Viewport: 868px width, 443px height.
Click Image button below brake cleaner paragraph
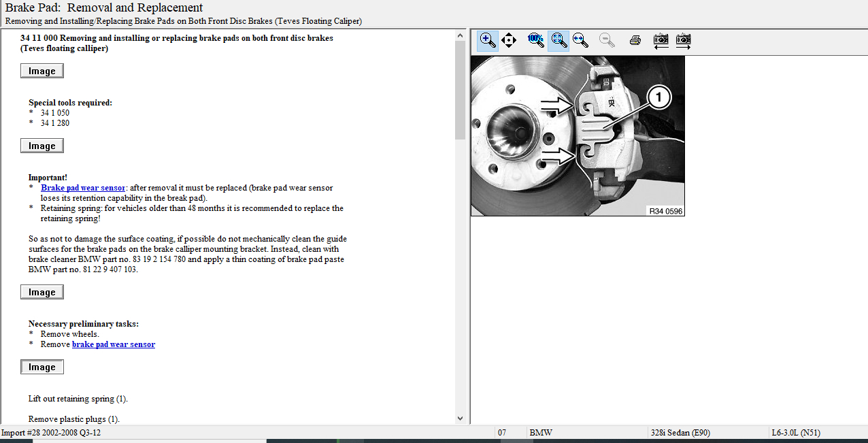tap(42, 293)
